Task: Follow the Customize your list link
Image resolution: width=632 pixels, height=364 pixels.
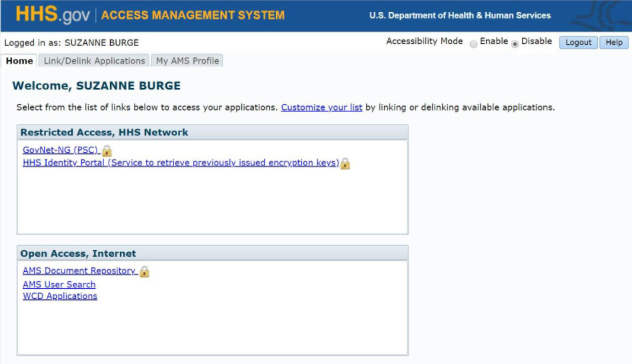Action: pyautogui.click(x=321, y=107)
